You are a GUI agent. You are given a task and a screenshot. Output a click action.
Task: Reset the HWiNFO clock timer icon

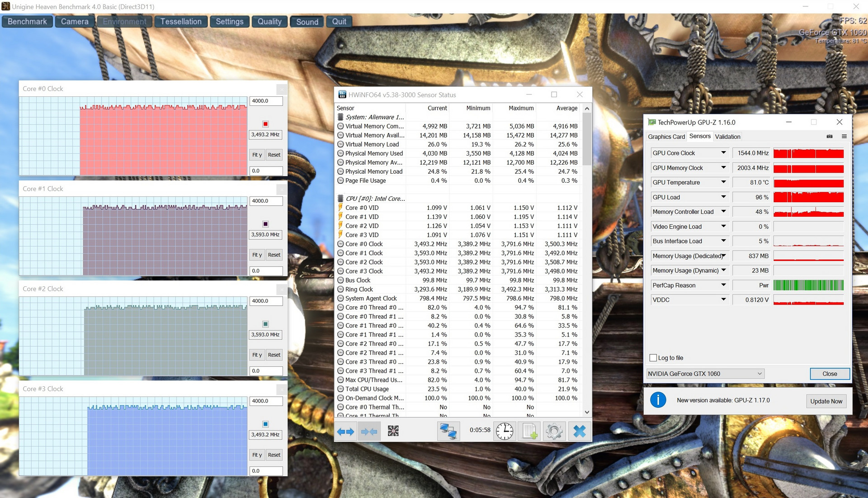(504, 432)
